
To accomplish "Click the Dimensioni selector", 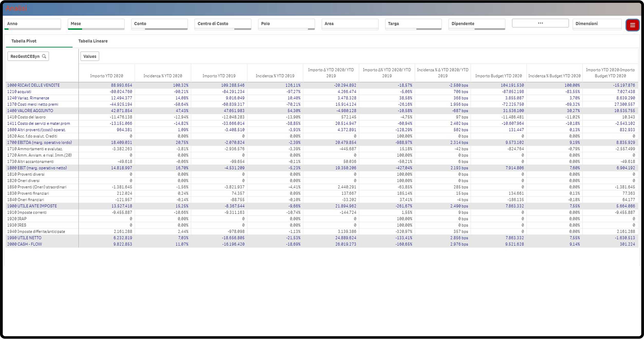I will click(x=597, y=24).
